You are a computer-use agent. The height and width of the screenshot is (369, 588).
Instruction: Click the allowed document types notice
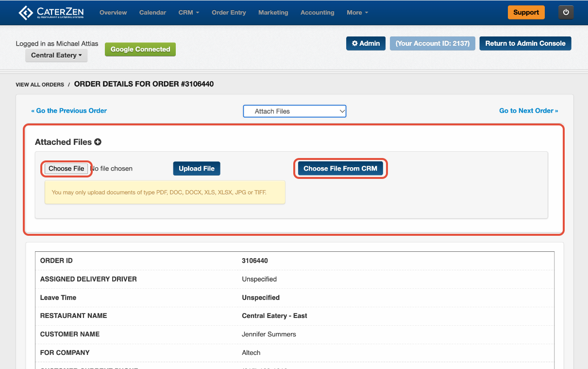click(165, 193)
